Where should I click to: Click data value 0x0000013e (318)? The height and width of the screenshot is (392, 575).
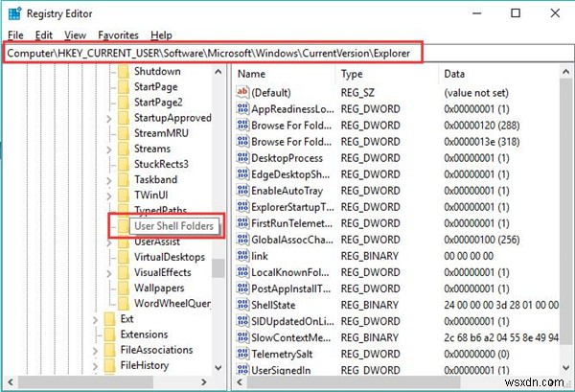(481, 142)
